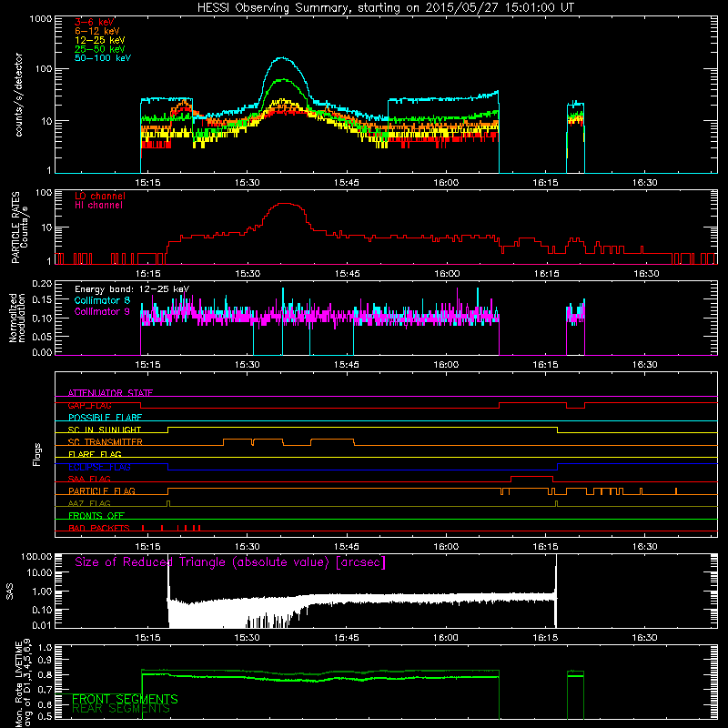728x728 pixels.
Task: Click the ATTENUATOR_STATE flag label
Action: [x=110, y=393]
